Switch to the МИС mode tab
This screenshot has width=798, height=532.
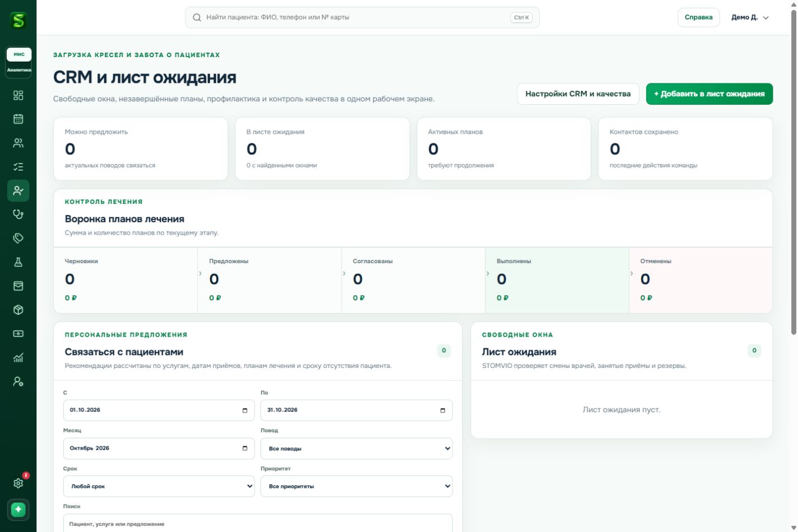[19, 54]
